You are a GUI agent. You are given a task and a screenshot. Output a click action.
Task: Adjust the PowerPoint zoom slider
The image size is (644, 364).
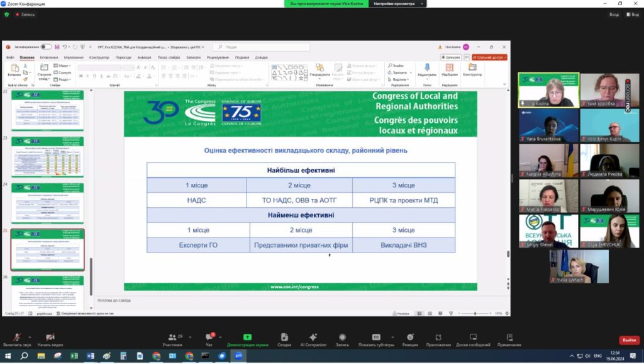click(x=475, y=314)
